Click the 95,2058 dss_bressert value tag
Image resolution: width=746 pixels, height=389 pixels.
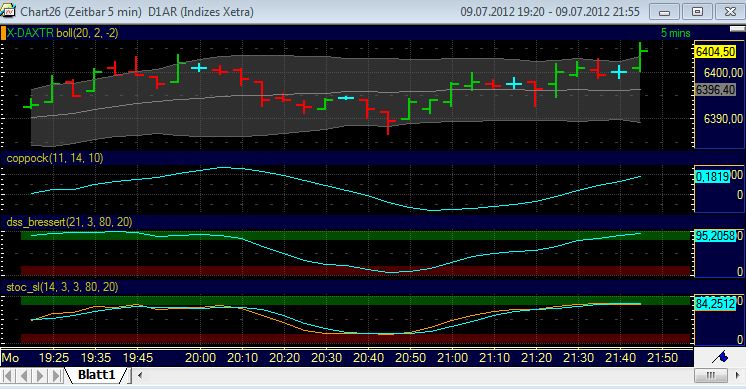click(716, 235)
